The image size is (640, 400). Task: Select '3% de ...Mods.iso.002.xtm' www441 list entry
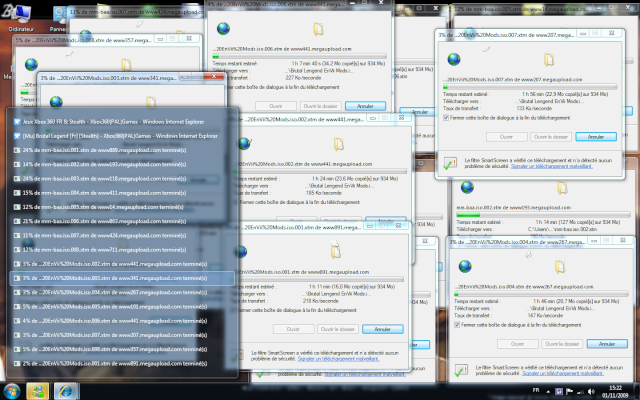pos(122,264)
